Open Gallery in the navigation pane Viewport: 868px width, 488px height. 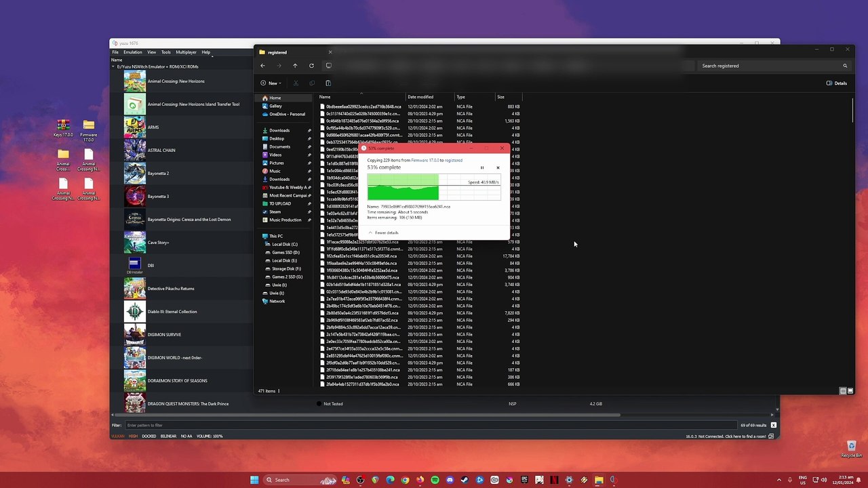click(x=275, y=106)
